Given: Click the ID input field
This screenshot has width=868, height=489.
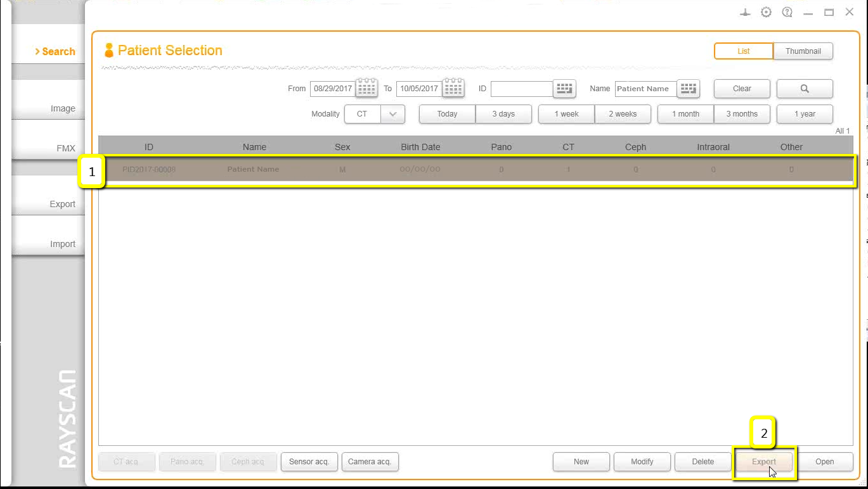Looking at the screenshot, I should coord(522,89).
